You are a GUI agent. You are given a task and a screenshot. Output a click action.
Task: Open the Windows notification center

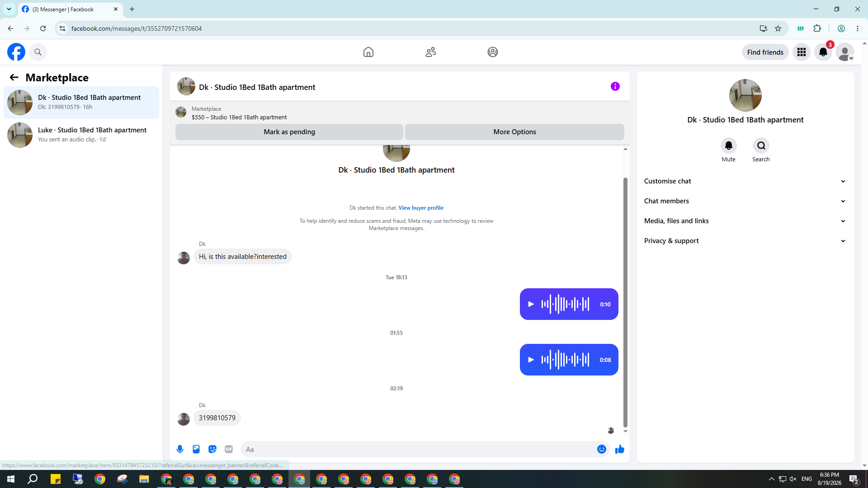pyautogui.click(x=854, y=479)
